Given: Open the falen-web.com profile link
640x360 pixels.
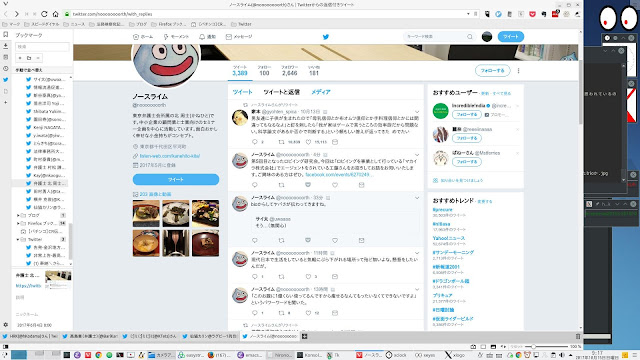Looking at the screenshot, I should coord(170,156).
